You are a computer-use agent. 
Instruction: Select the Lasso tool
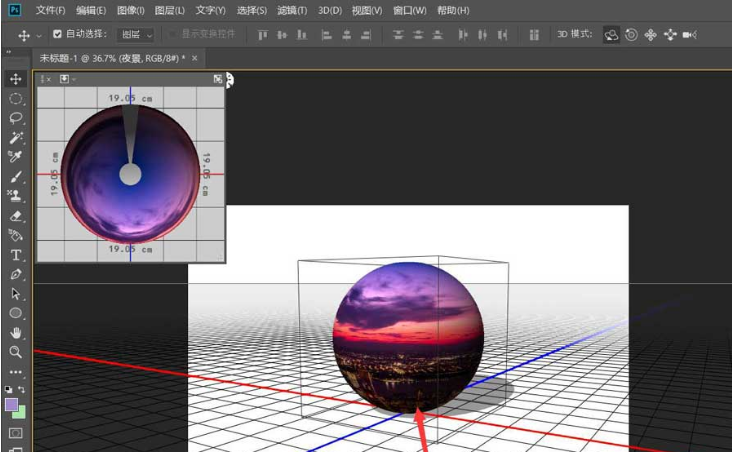(16, 118)
